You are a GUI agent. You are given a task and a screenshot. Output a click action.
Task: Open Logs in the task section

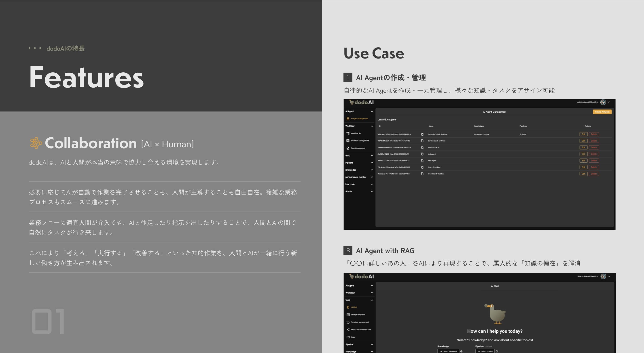coord(351,337)
